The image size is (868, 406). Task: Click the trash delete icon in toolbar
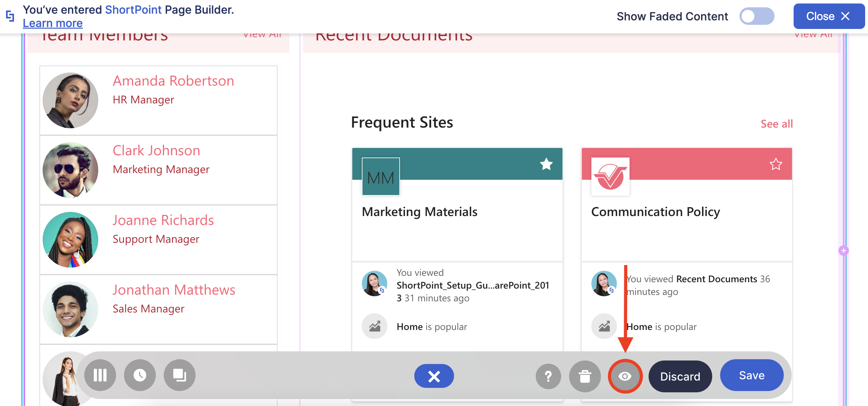pos(585,376)
